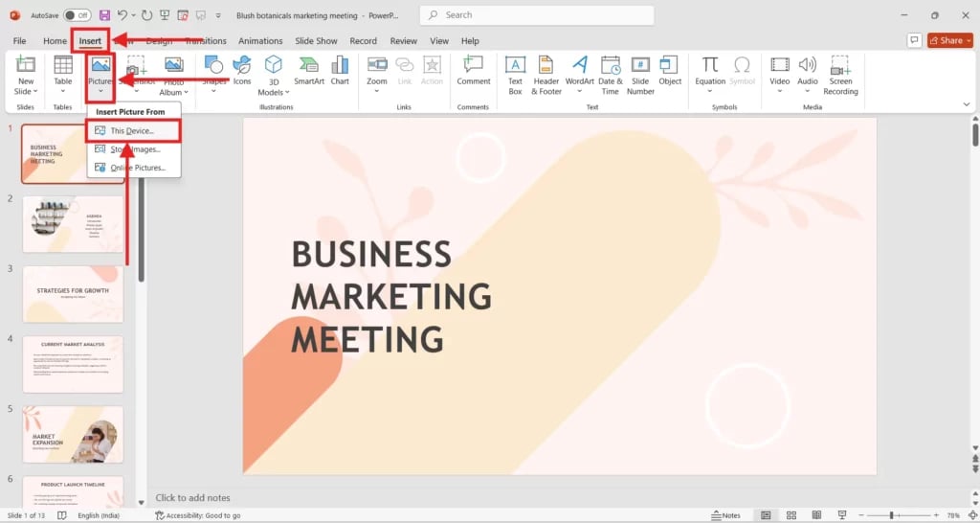Click the SmartArt icon in Illustrations
Viewport: 980px width, 523px height.
pyautogui.click(x=308, y=66)
